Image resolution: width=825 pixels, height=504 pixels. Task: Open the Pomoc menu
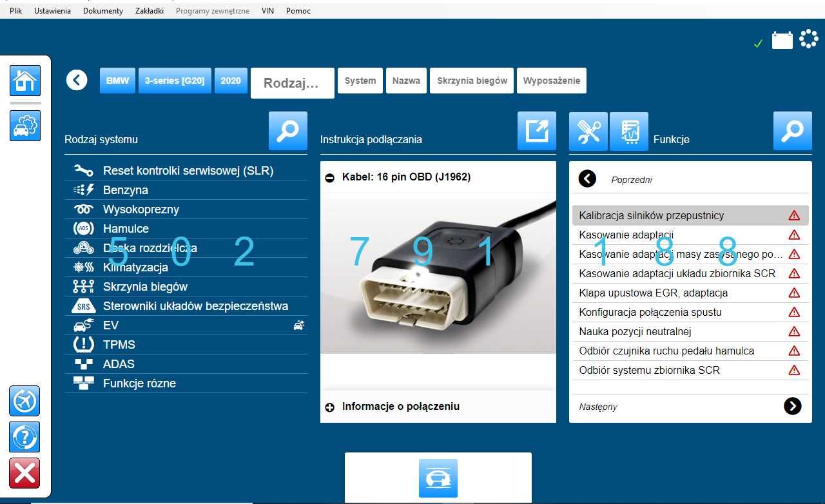coord(298,11)
